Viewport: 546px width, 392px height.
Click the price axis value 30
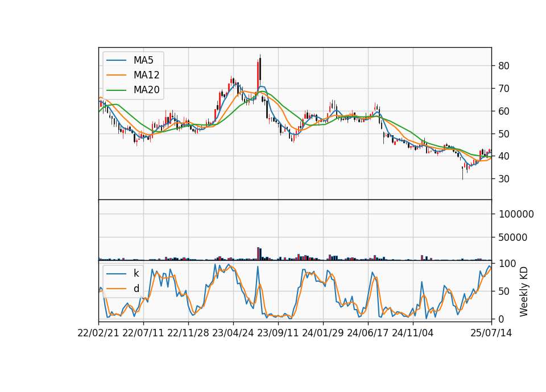pyautogui.click(x=503, y=179)
